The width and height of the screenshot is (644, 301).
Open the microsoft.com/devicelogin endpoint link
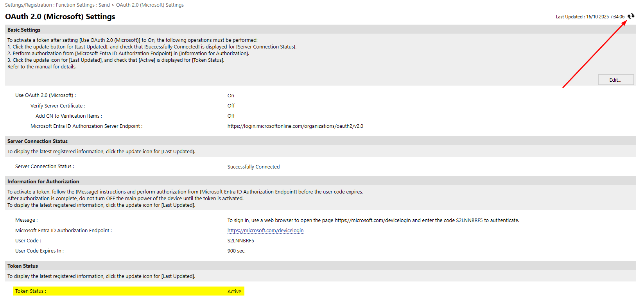tap(265, 231)
